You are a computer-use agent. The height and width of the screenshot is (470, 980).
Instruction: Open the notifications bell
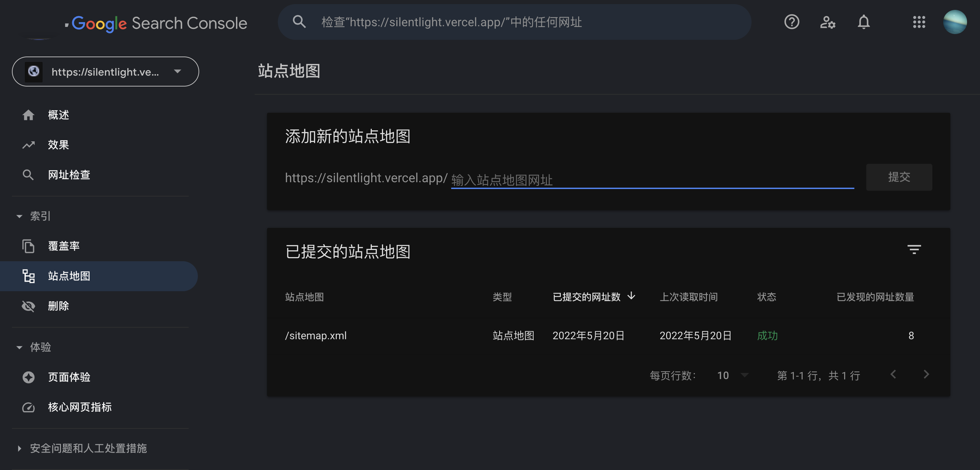(864, 22)
